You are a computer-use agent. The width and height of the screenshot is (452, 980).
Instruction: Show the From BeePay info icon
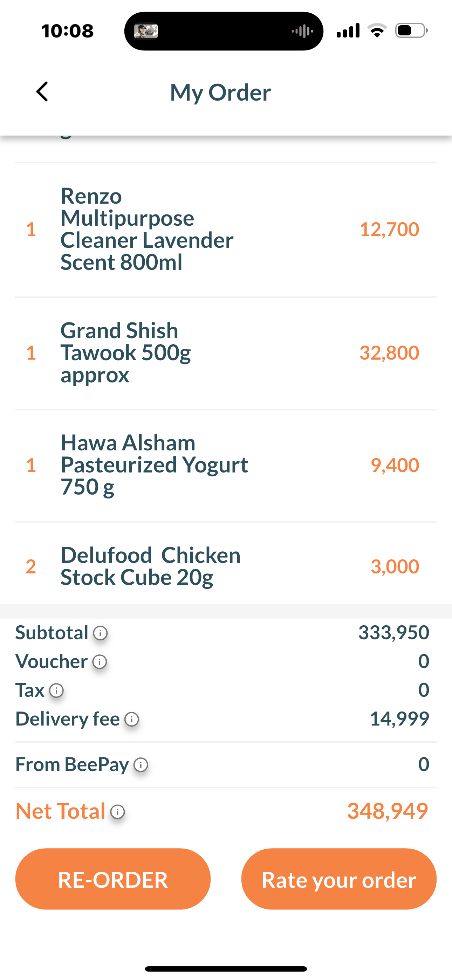pyautogui.click(x=141, y=765)
